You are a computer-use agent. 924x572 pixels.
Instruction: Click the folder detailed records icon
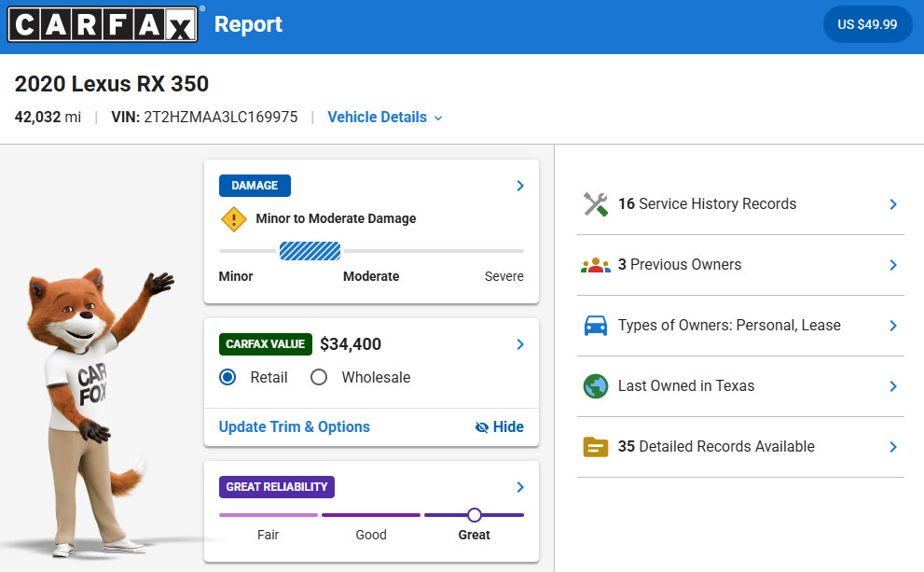pos(596,447)
